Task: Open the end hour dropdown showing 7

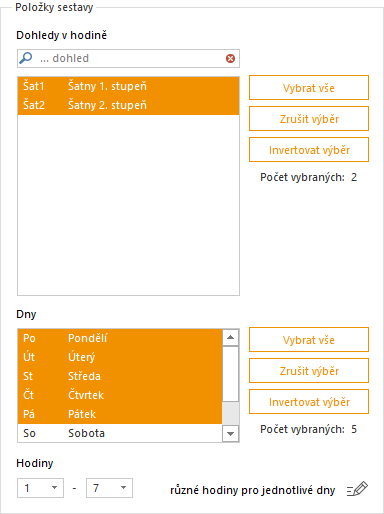Action: pyautogui.click(x=109, y=488)
